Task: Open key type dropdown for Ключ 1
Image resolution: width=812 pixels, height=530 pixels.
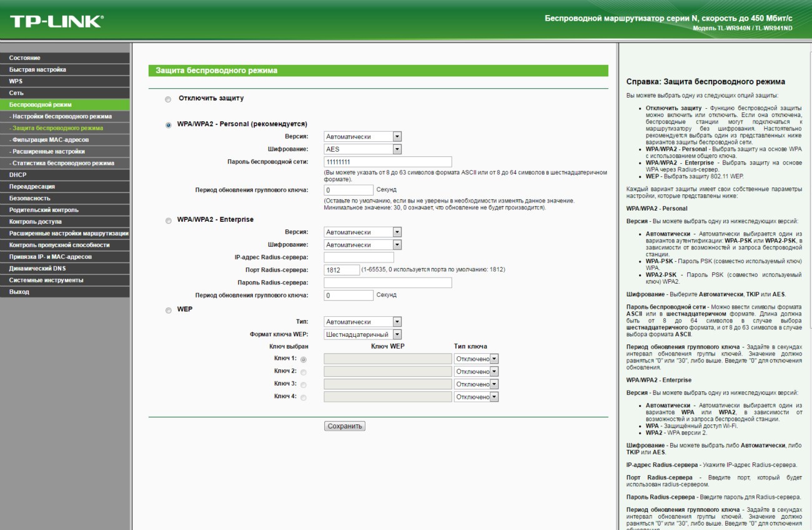Action: pyautogui.click(x=477, y=359)
